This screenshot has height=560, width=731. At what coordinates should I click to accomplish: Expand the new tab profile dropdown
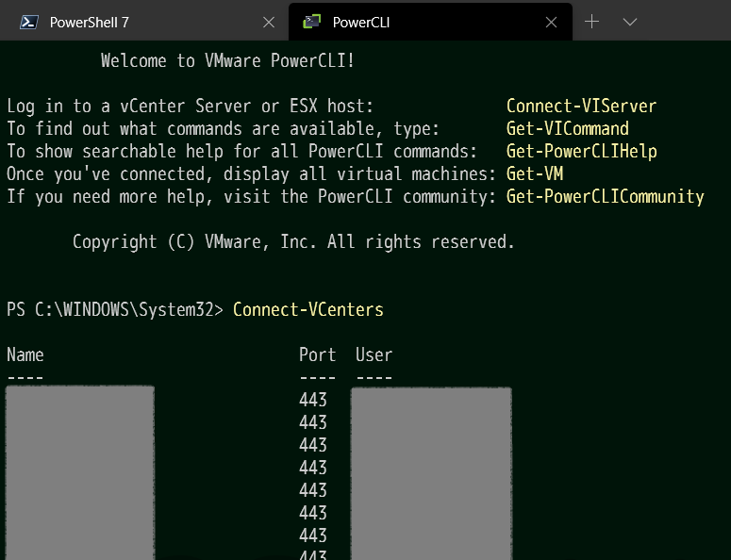coord(630,22)
